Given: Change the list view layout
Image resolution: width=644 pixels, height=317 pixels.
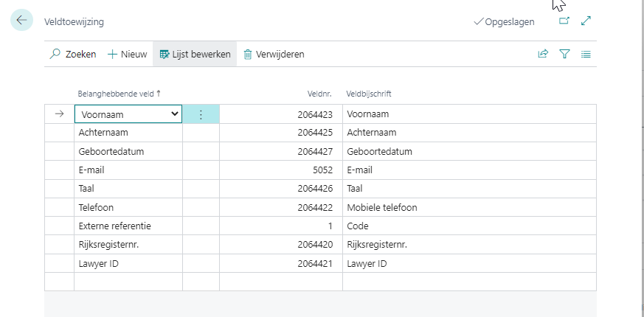Looking at the screenshot, I should (x=586, y=54).
